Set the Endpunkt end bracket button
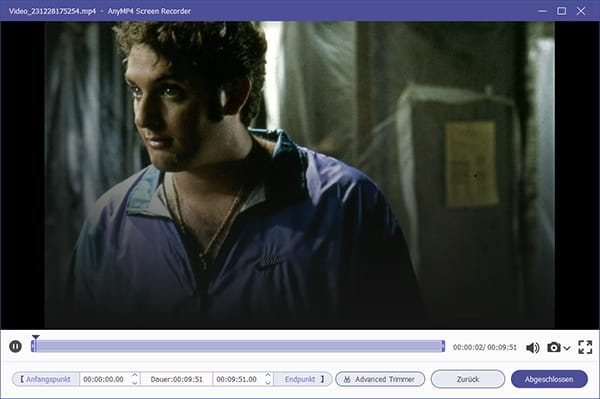 point(304,379)
